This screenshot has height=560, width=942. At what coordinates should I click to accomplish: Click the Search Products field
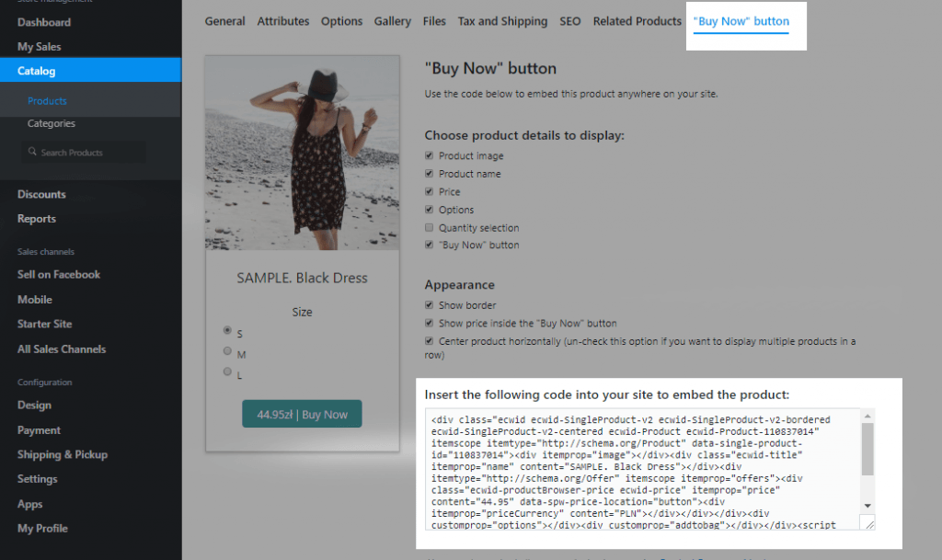84,153
